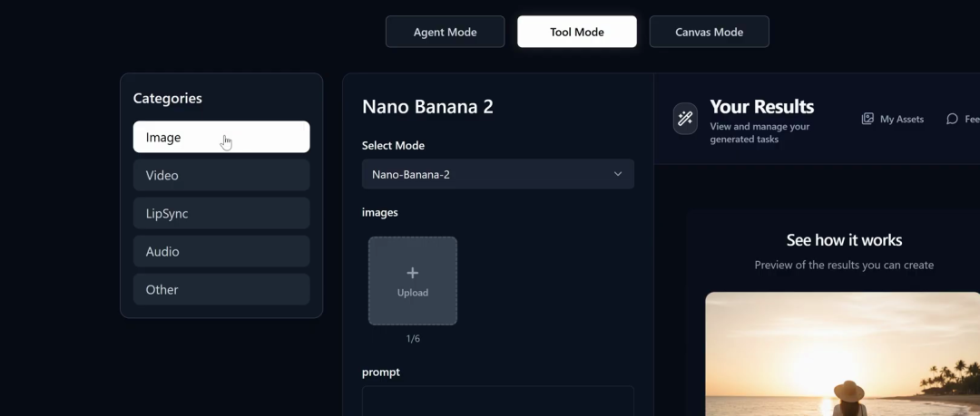Click the beach sunset preview image
The width and height of the screenshot is (980, 416).
coord(842,354)
